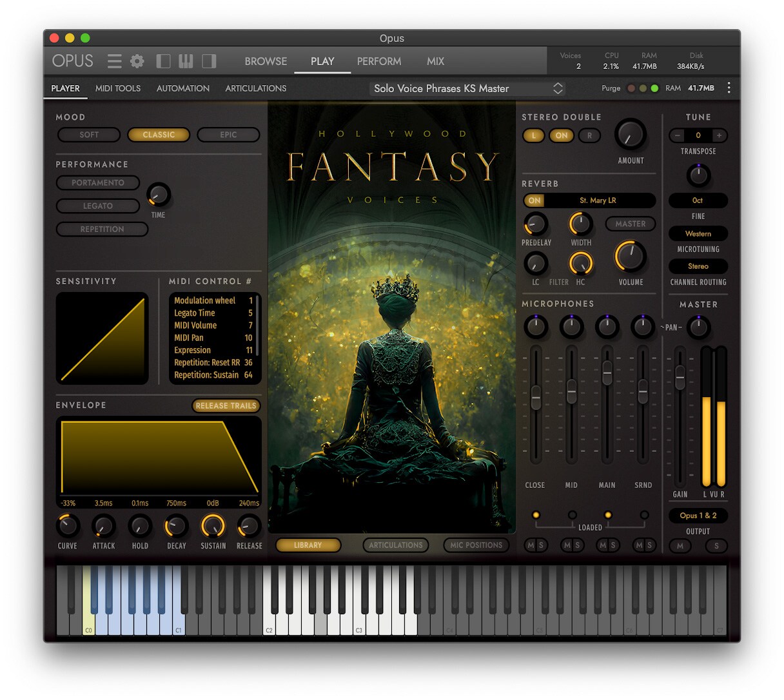Open the three-dot options menu beside RAM

pyautogui.click(x=729, y=88)
